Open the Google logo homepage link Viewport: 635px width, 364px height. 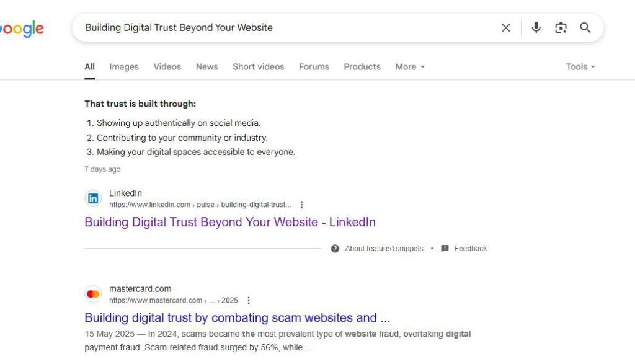tap(22, 29)
